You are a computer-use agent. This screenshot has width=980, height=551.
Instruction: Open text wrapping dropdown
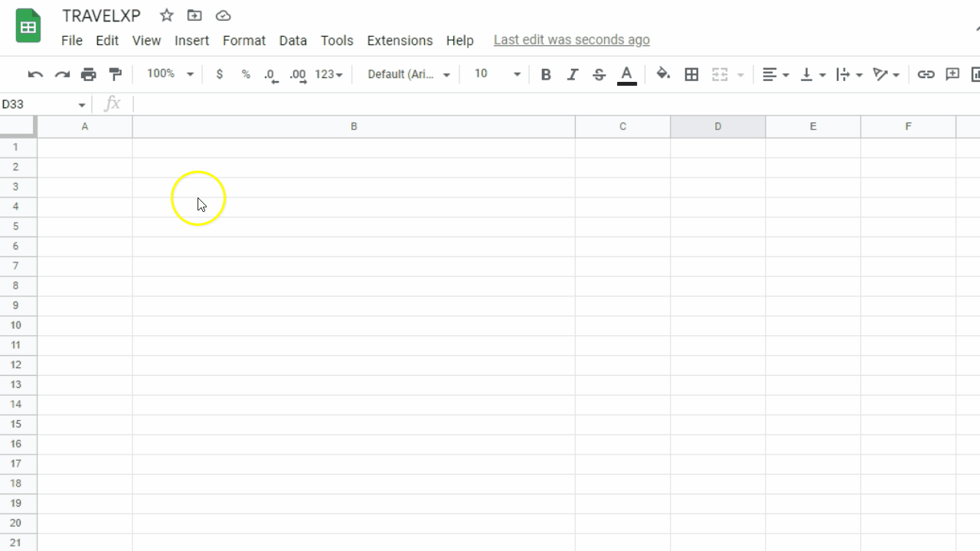(x=849, y=74)
